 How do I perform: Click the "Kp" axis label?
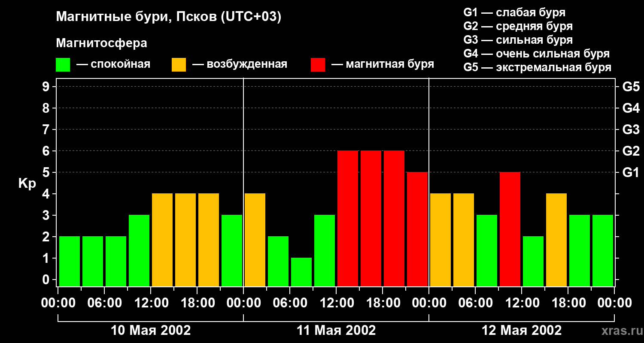(27, 184)
